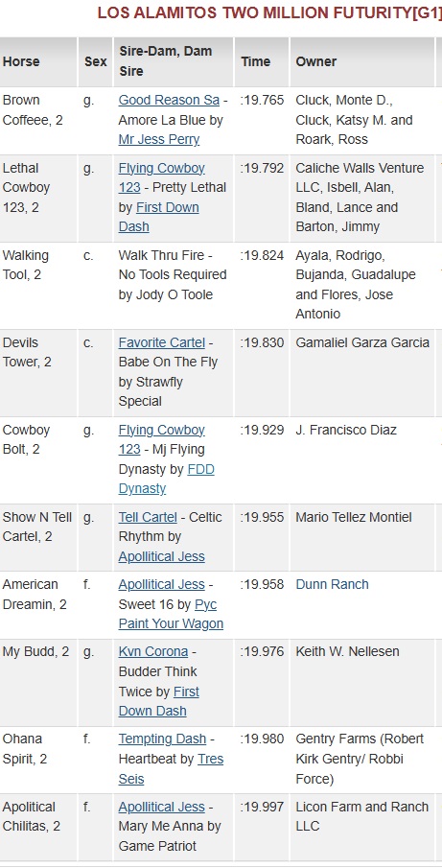Select the Sex column header
This screenshot has width=442, height=868.
[x=95, y=61]
